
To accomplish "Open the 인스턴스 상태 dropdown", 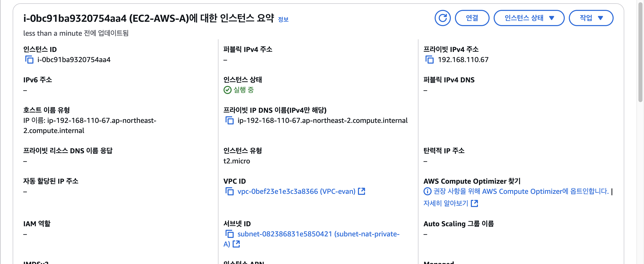I will coord(529,18).
